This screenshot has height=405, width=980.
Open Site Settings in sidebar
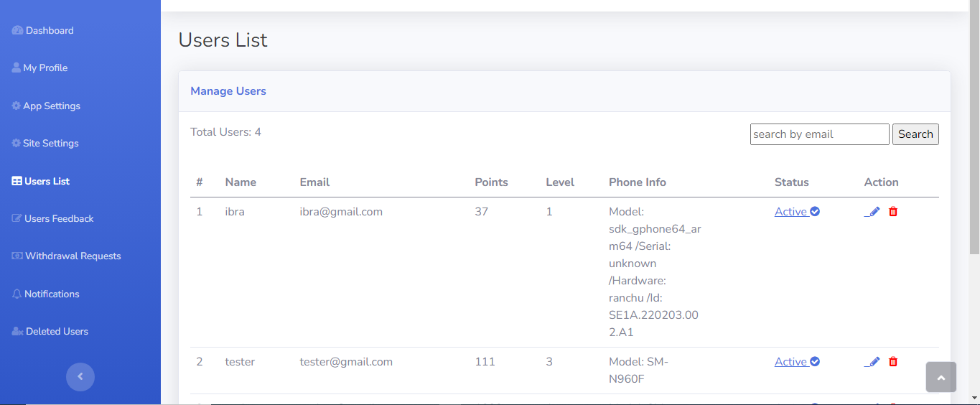50,144
